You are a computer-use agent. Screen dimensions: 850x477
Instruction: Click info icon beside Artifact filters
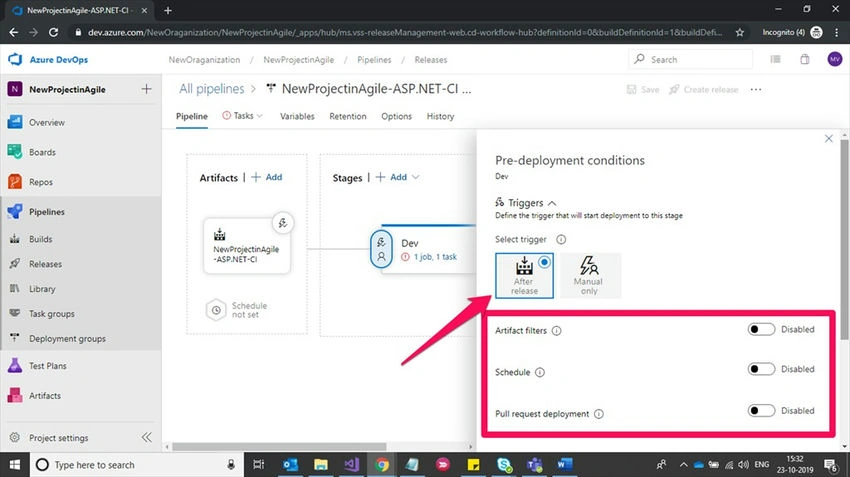coord(557,331)
